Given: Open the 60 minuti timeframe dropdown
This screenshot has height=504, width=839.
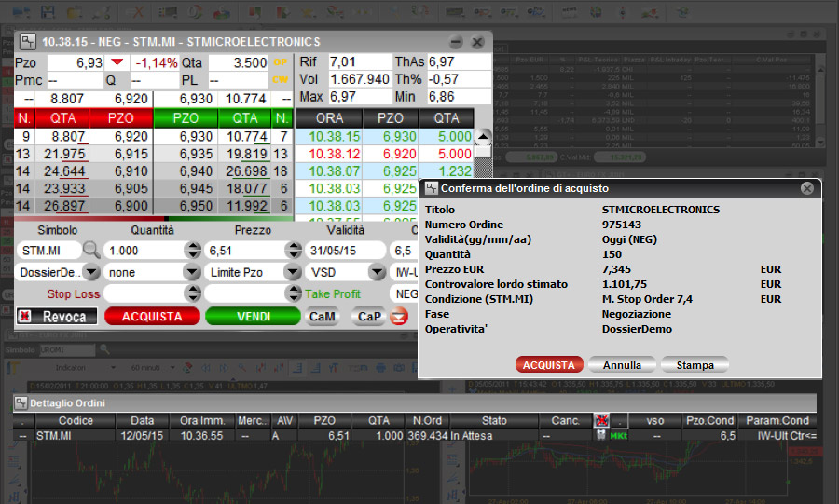Looking at the screenshot, I should click(172, 368).
